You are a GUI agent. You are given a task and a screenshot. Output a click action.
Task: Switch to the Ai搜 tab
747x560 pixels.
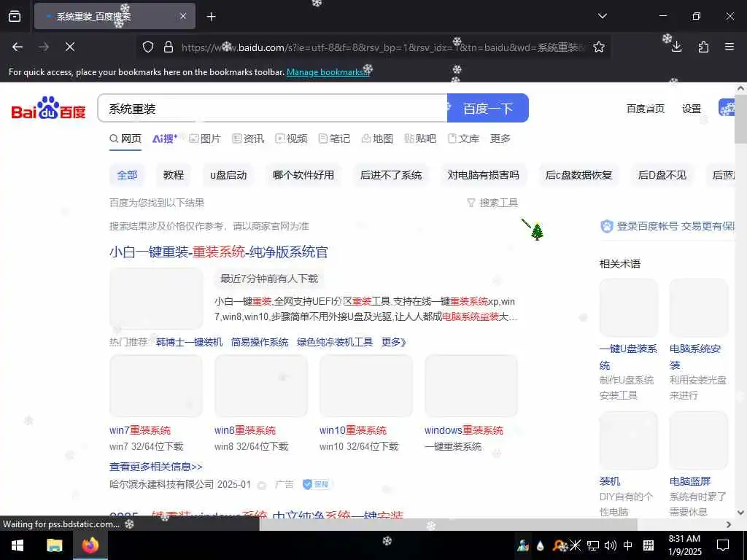pos(165,139)
